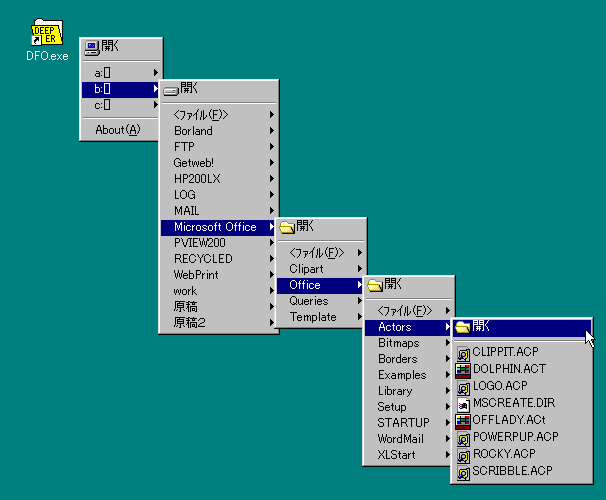Viewport: 606px width, 500px height.
Task: Click the POWERPUP.ACP file icon
Action: [x=463, y=439]
